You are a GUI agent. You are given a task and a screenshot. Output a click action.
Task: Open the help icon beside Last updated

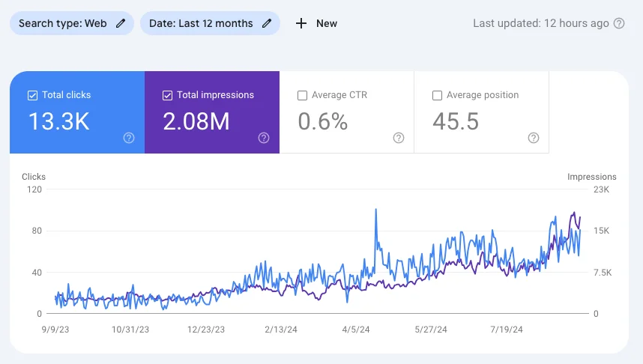[x=619, y=23]
